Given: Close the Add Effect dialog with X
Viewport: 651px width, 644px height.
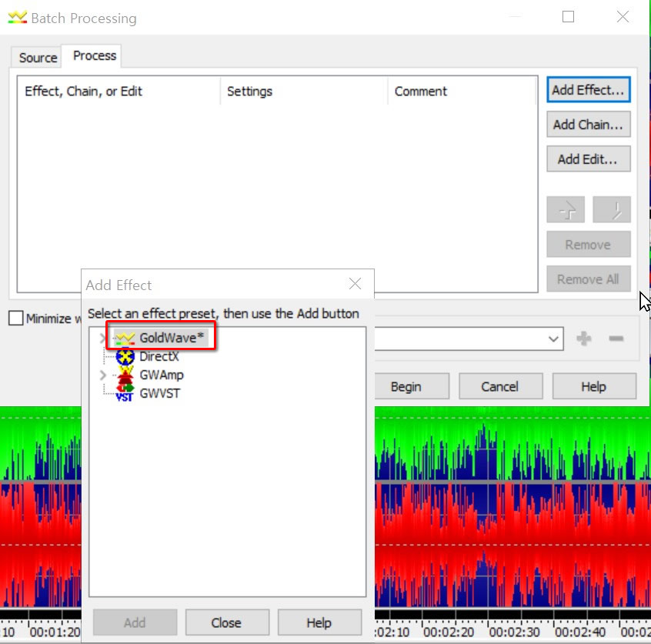Looking at the screenshot, I should click(x=355, y=284).
